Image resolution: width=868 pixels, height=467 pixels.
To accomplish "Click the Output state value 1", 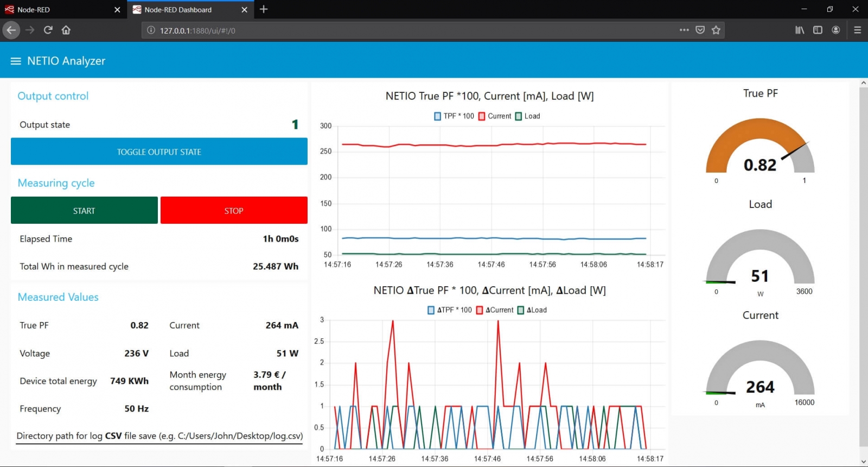I will pyautogui.click(x=295, y=124).
